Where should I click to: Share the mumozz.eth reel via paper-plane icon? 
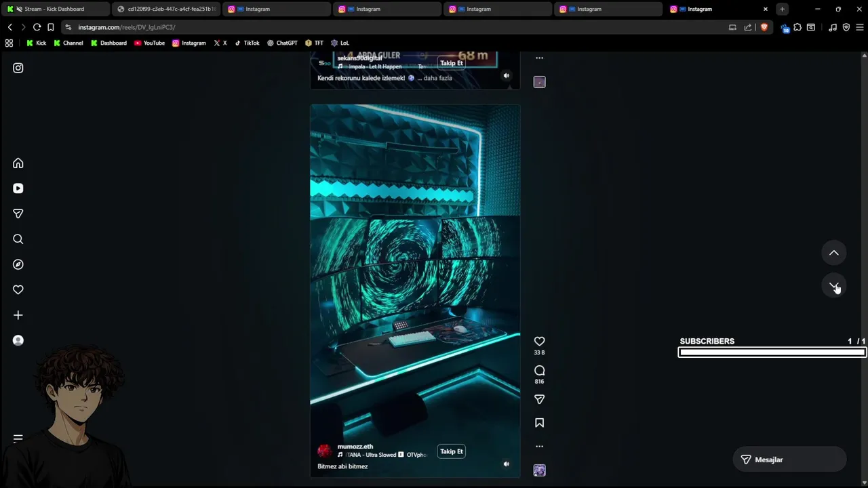(539, 400)
